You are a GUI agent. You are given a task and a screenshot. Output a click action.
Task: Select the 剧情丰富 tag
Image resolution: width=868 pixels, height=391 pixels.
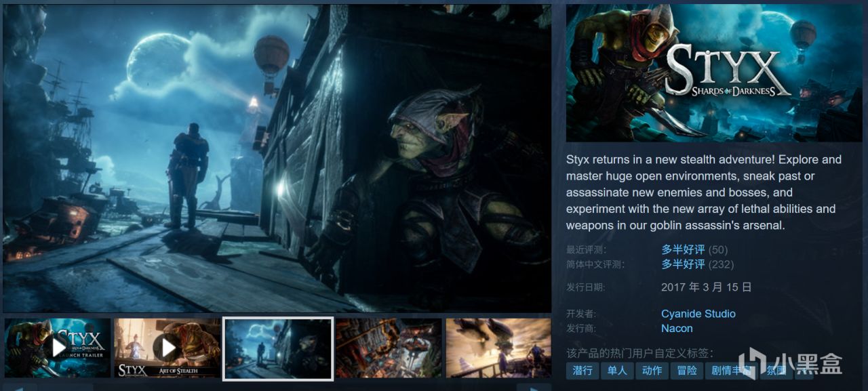pos(731,371)
